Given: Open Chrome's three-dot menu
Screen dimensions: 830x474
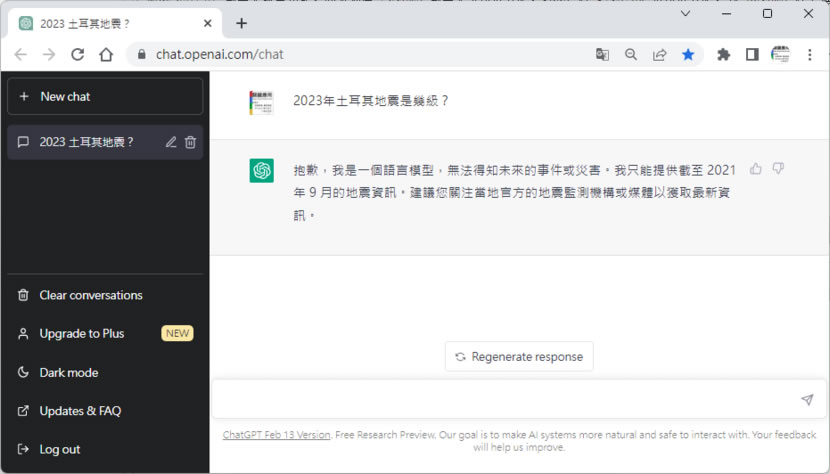Looking at the screenshot, I should (x=810, y=55).
